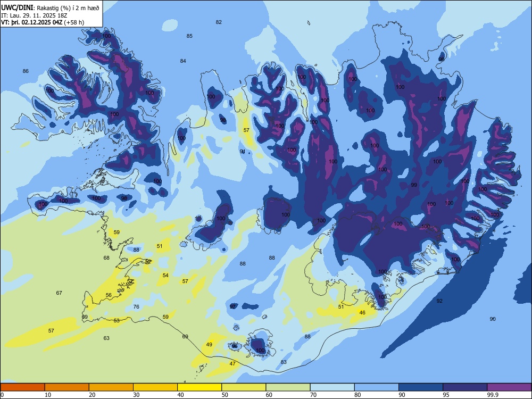The image size is (532, 399).
Task: Click the humidity value 53 on the map
Action: 117,321
